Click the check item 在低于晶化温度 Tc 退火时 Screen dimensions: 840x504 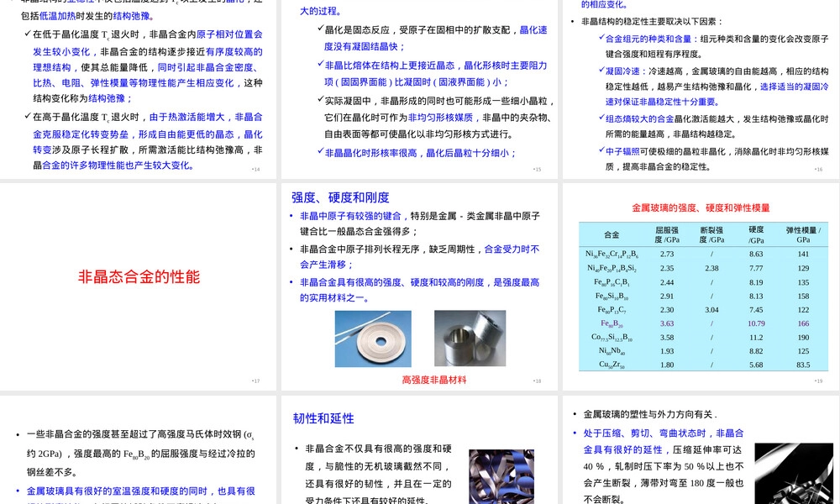click(144, 66)
